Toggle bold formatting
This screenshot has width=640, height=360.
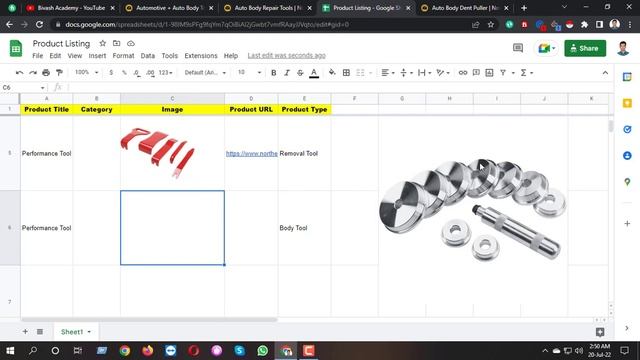pos(273,73)
